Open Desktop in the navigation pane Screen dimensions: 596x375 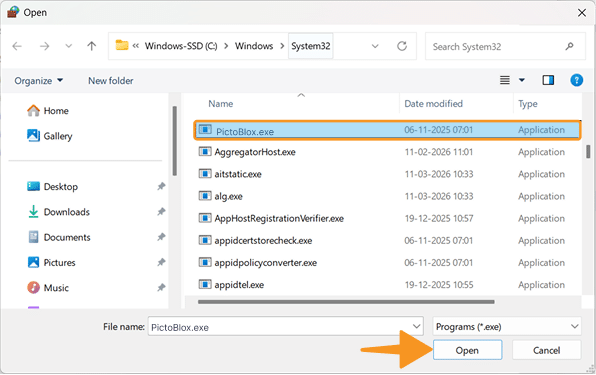(x=52, y=187)
